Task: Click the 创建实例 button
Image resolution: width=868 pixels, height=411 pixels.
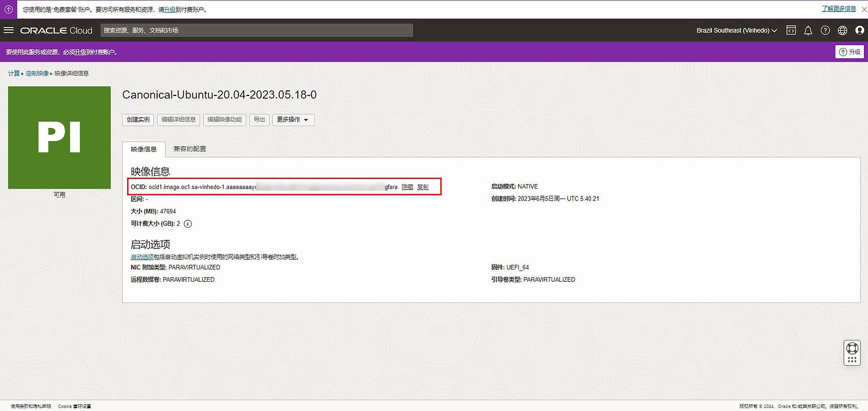Action: (137, 120)
